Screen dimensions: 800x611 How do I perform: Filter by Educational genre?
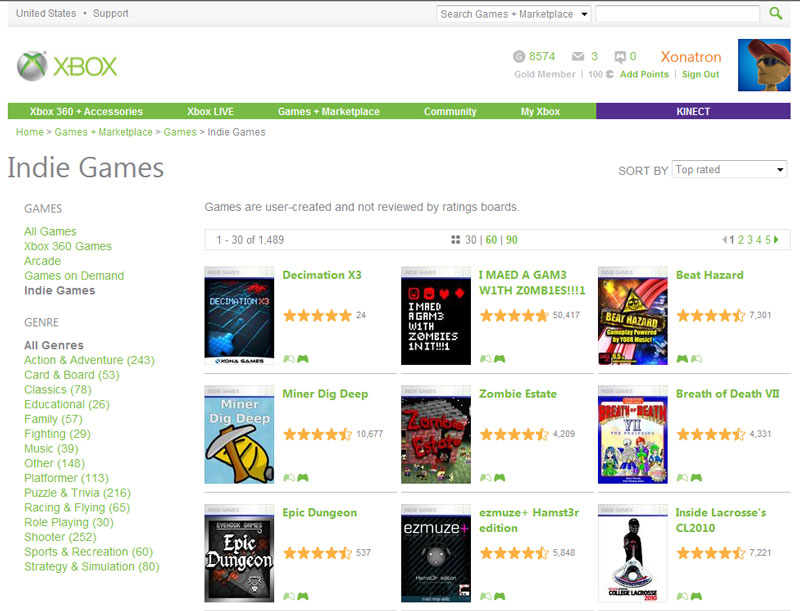coord(67,404)
